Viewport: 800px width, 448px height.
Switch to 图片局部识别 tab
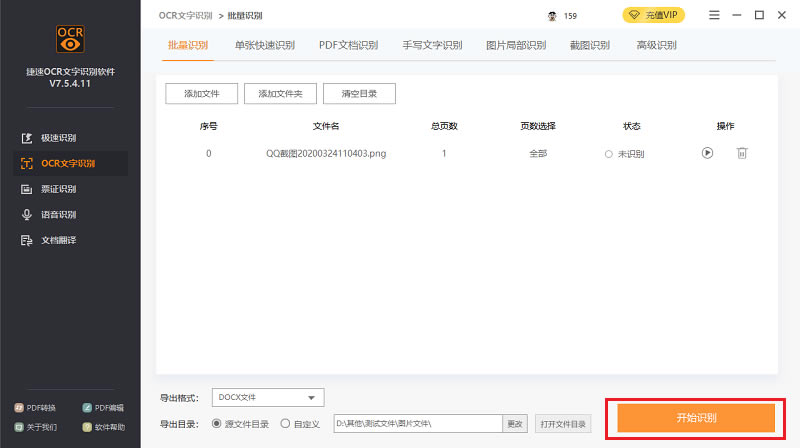coord(516,45)
